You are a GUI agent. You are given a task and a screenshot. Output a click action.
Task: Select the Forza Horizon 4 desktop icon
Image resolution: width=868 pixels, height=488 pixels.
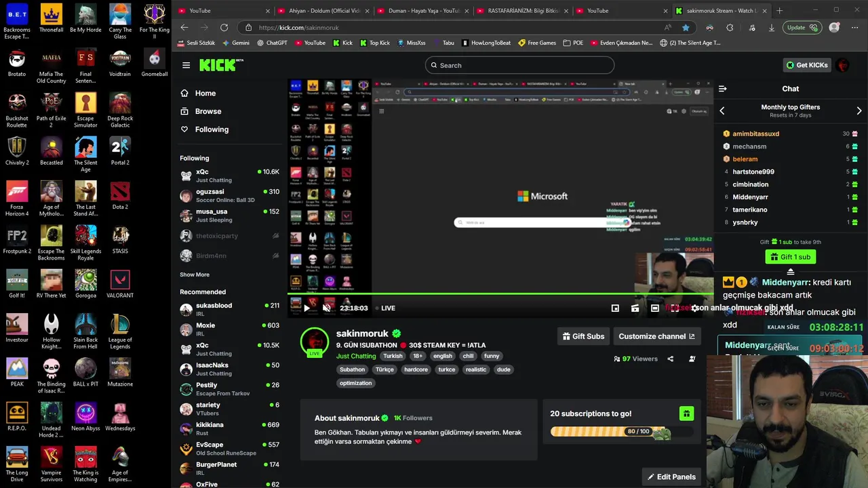17,199
